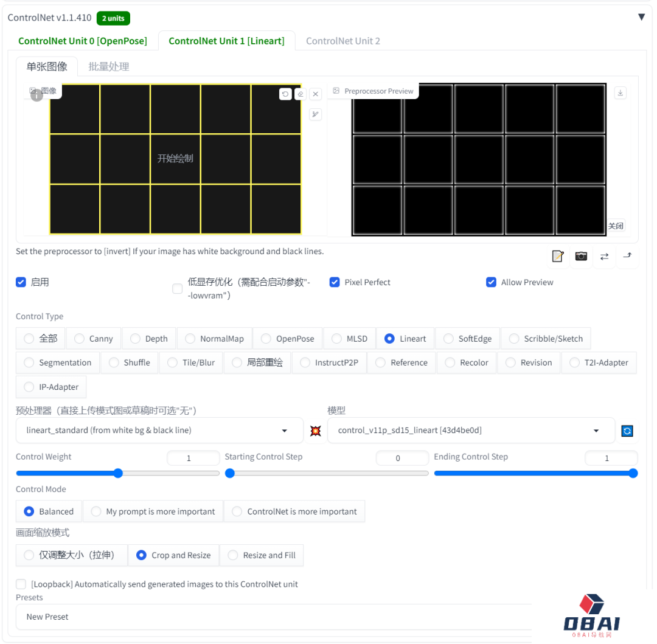This screenshot has height=644, width=657.
Task: Click the Preprocessor Preview result image
Action: coord(479,159)
